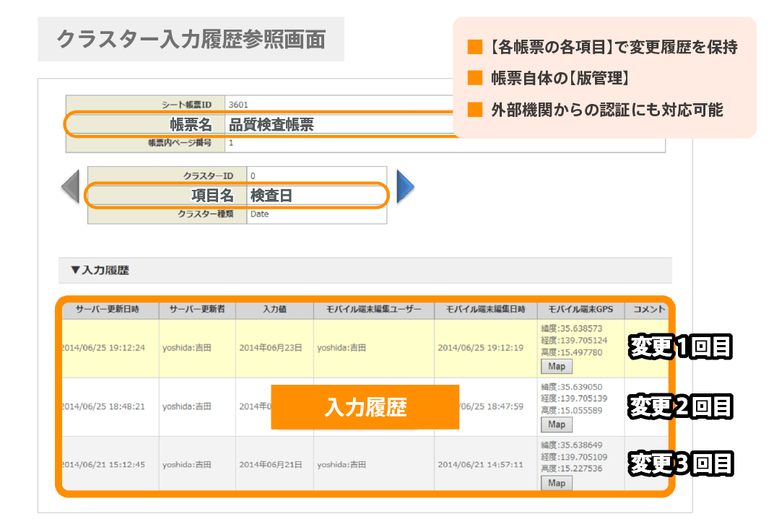Click server timestamp 2014/06/21 15:12:45
Viewport: 774px width, 532px height.
click(x=103, y=464)
